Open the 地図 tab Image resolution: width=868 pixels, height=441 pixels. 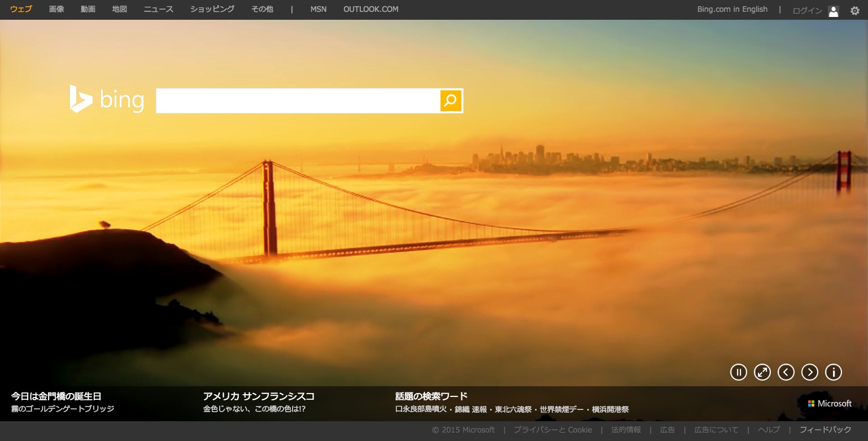pos(120,10)
